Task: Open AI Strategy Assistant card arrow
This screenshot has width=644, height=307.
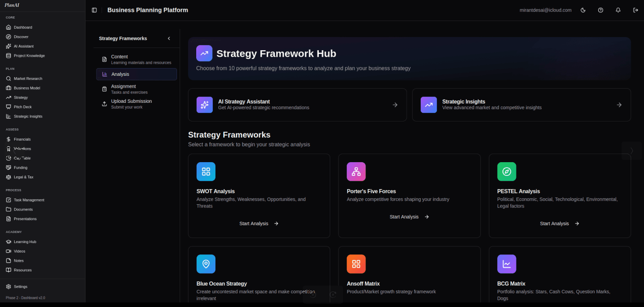Action: [x=395, y=105]
